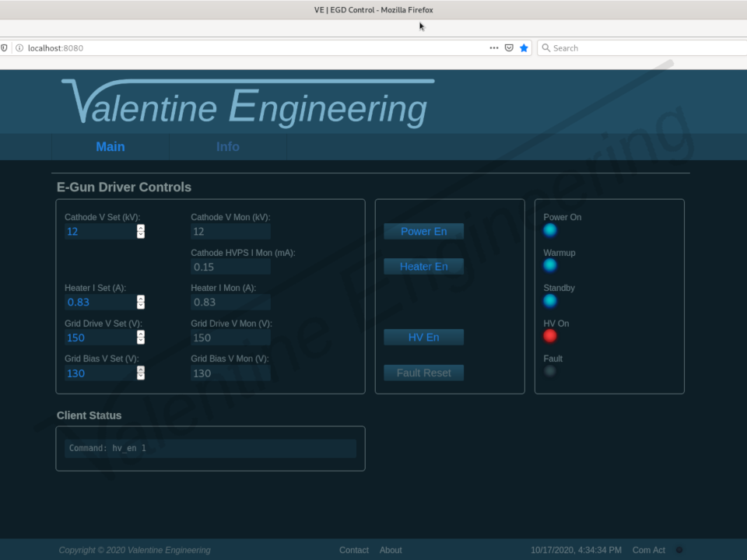The width and height of the screenshot is (747, 560).
Task: Click the Warmup indicator light
Action: (x=550, y=265)
